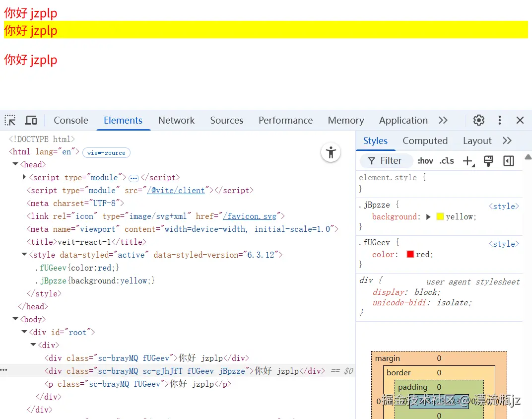This screenshot has height=419, width=532.
Task: Switch to the Network tab
Action: (x=176, y=120)
